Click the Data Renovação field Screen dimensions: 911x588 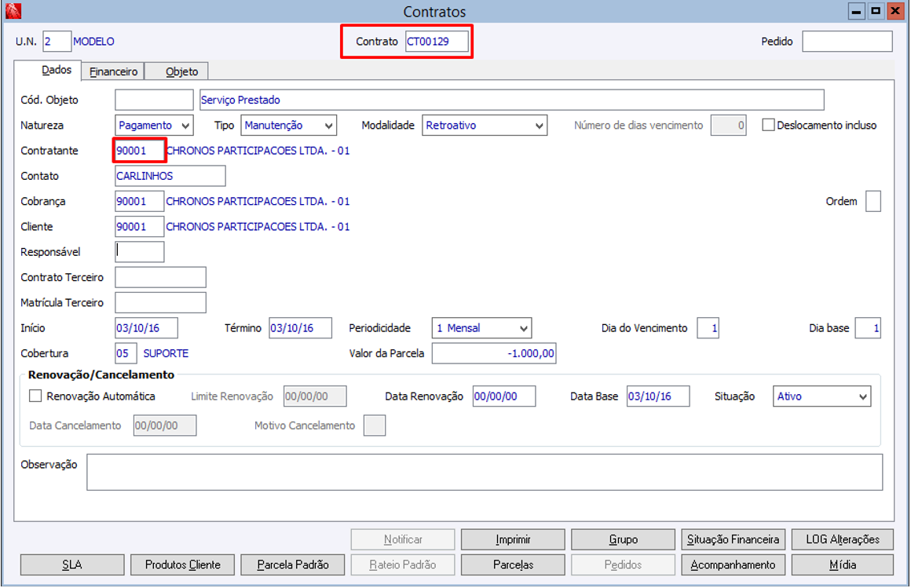coord(504,396)
